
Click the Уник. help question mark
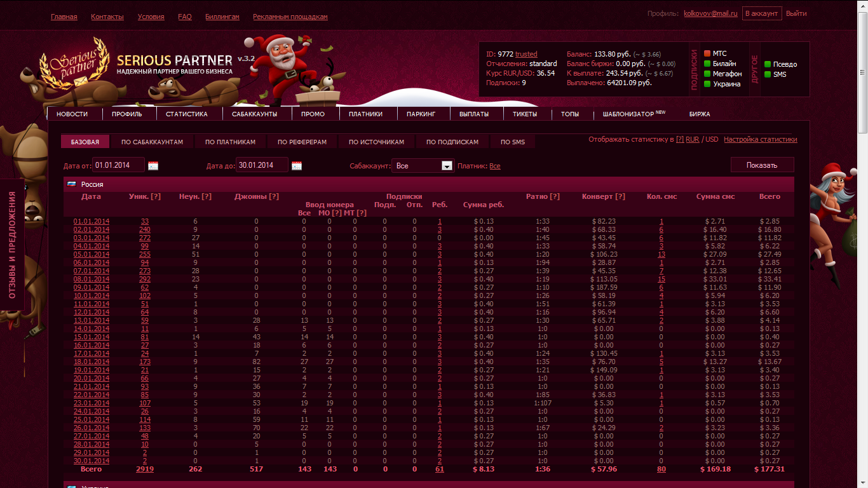[156, 196]
